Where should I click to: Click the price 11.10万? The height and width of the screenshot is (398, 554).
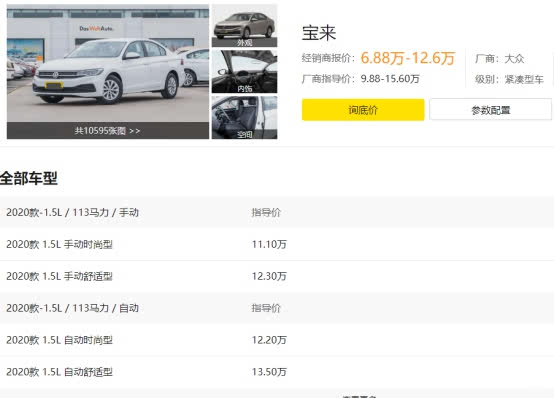click(269, 244)
